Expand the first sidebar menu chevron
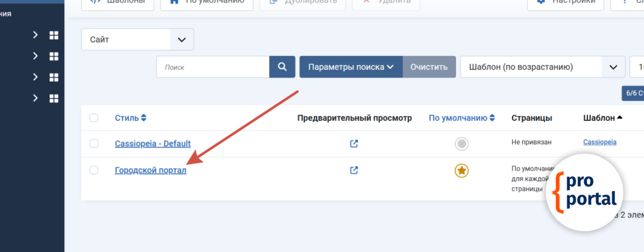 (x=36, y=35)
